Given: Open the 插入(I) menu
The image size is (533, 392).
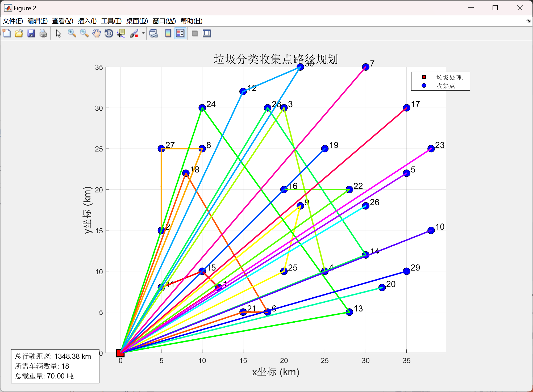Looking at the screenshot, I should pos(87,21).
